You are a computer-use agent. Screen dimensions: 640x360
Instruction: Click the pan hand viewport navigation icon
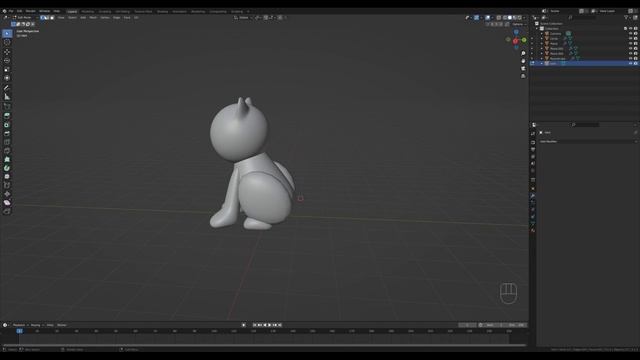click(523, 61)
